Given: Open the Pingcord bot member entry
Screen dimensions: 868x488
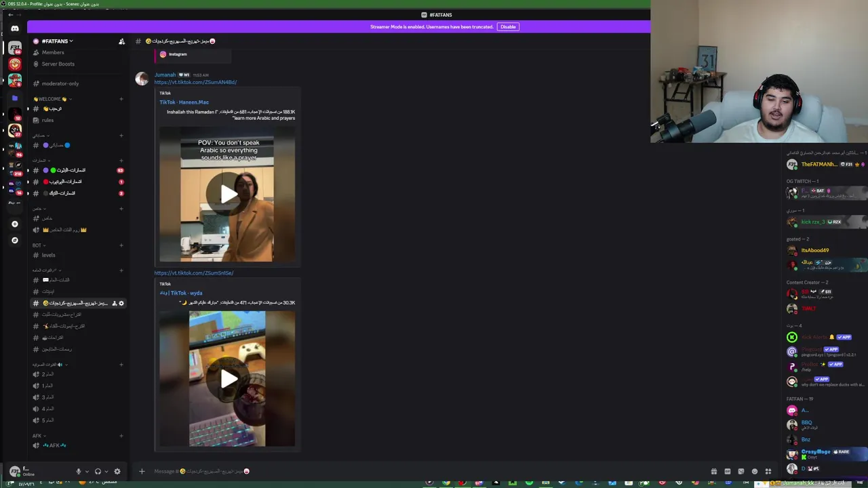Looking at the screenshot, I should pos(826,352).
